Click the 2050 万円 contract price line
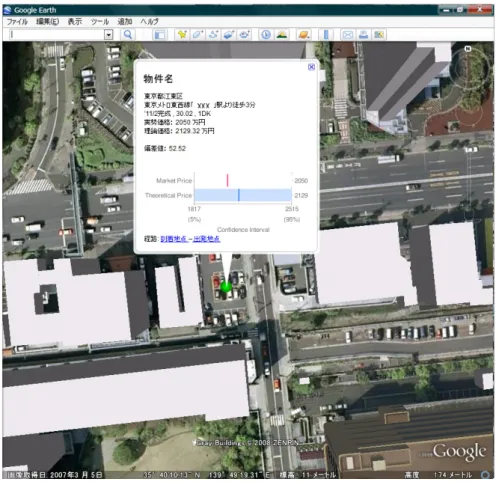Viewport: 499px width, 482px height. click(x=175, y=122)
